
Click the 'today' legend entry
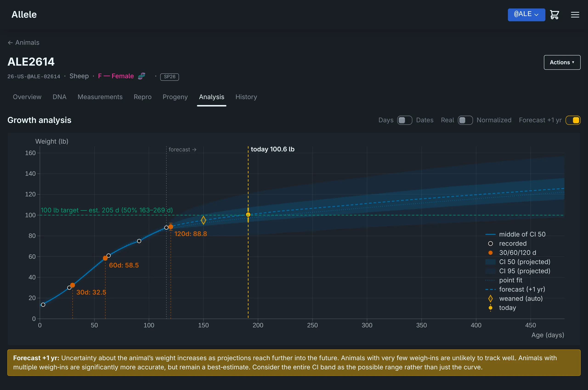point(502,308)
